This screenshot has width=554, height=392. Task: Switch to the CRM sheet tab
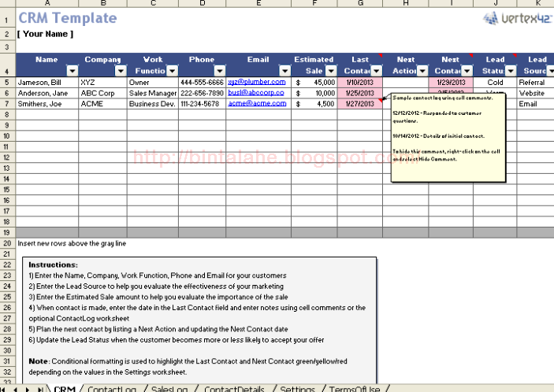coord(65,389)
